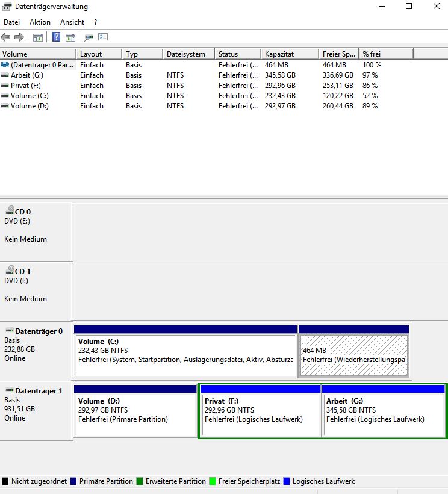The height and width of the screenshot is (494, 448).
Task: Click Datenträger 0 232,88 GB disk label
Action: [x=37, y=351]
